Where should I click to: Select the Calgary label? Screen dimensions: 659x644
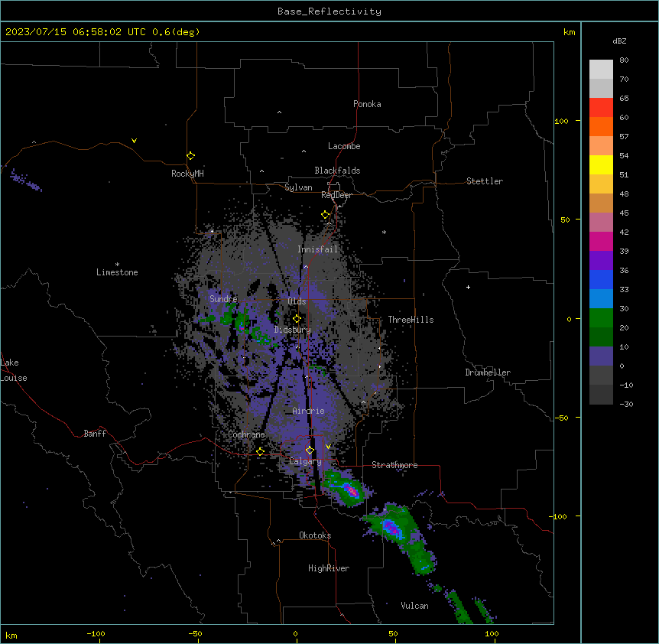pos(306,461)
